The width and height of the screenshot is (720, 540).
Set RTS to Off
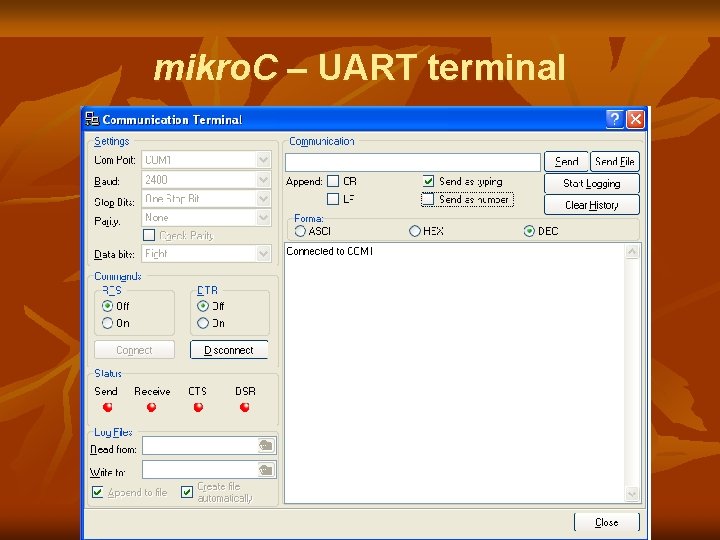[x=107, y=306]
